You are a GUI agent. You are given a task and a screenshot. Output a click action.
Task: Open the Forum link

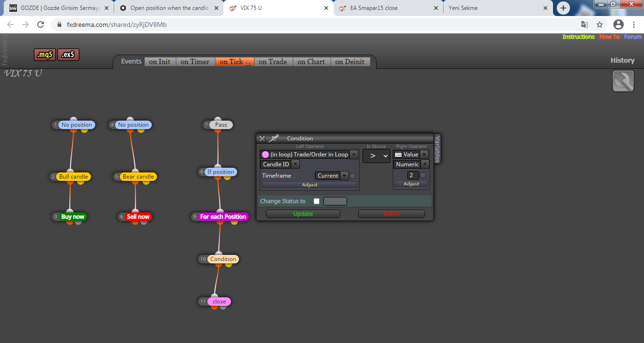[x=633, y=37]
